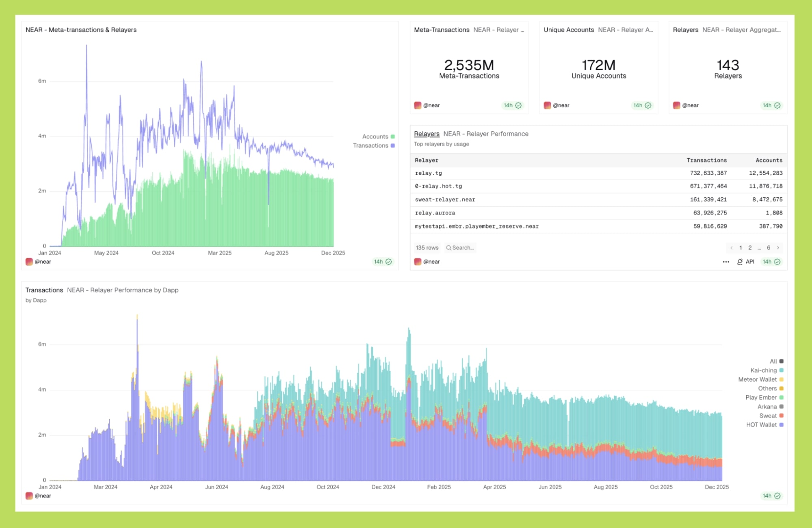Click the 14h status badge below Transactions by Dapp chart

pyautogui.click(x=771, y=496)
